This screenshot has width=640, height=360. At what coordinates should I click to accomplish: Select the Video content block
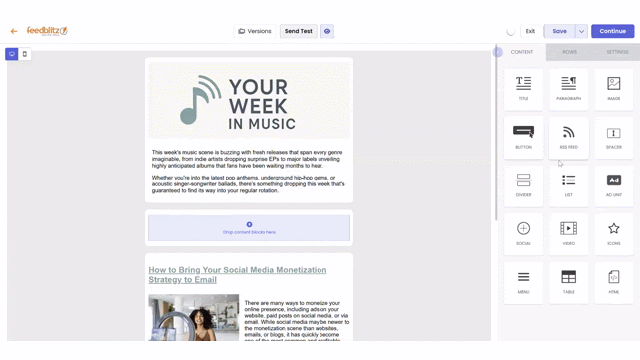[x=569, y=234]
